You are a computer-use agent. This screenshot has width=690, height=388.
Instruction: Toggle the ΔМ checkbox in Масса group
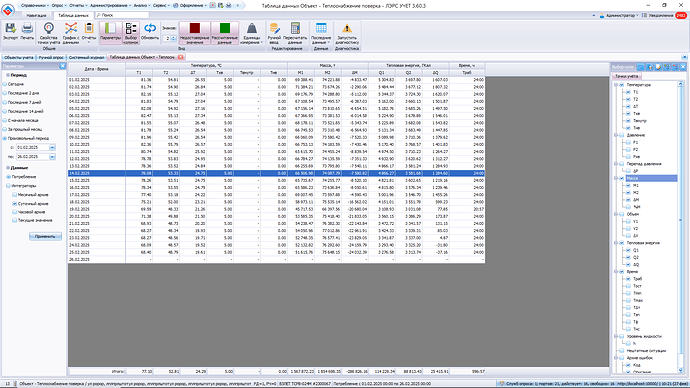click(628, 200)
